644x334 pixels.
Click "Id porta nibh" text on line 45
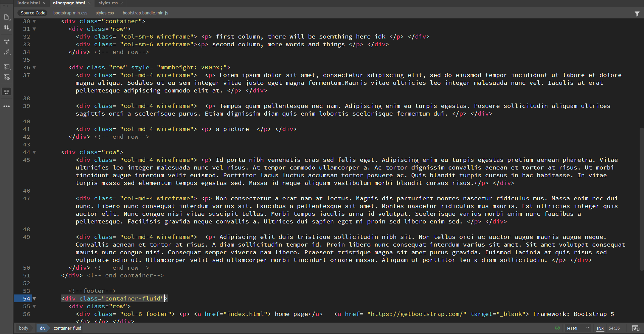click(x=239, y=160)
